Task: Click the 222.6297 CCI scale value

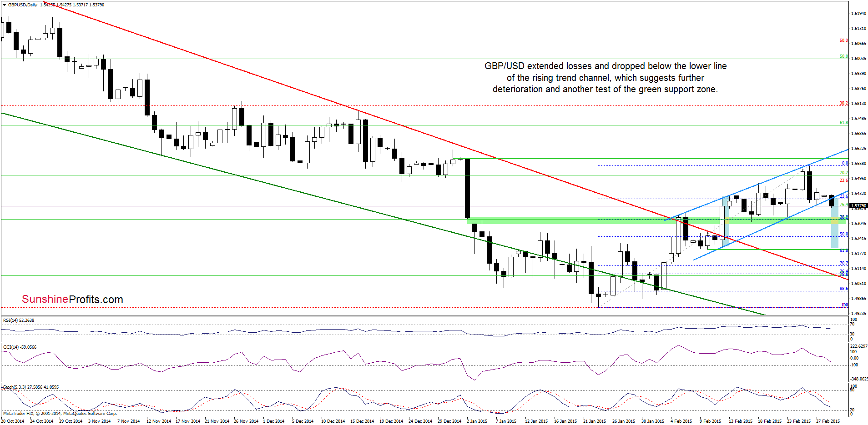Action: (859, 346)
